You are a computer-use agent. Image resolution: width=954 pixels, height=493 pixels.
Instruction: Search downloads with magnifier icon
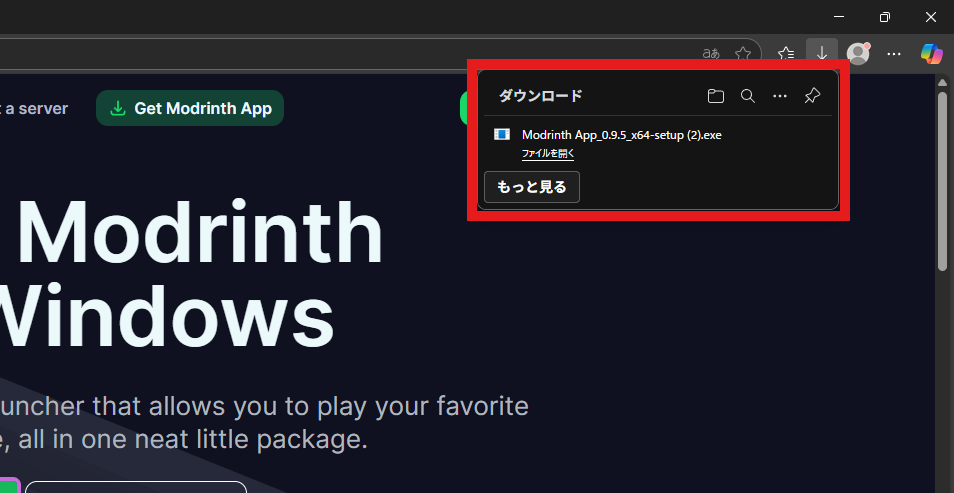[x=748, y=96]
